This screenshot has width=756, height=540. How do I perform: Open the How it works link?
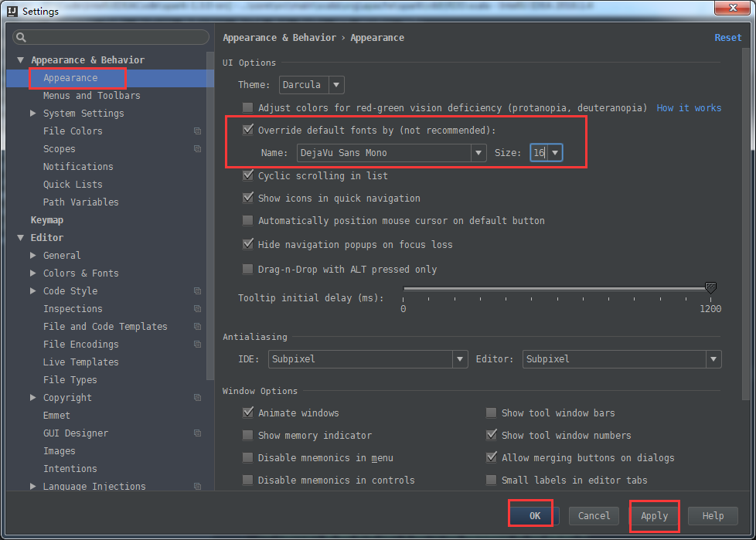click(689, 108)
